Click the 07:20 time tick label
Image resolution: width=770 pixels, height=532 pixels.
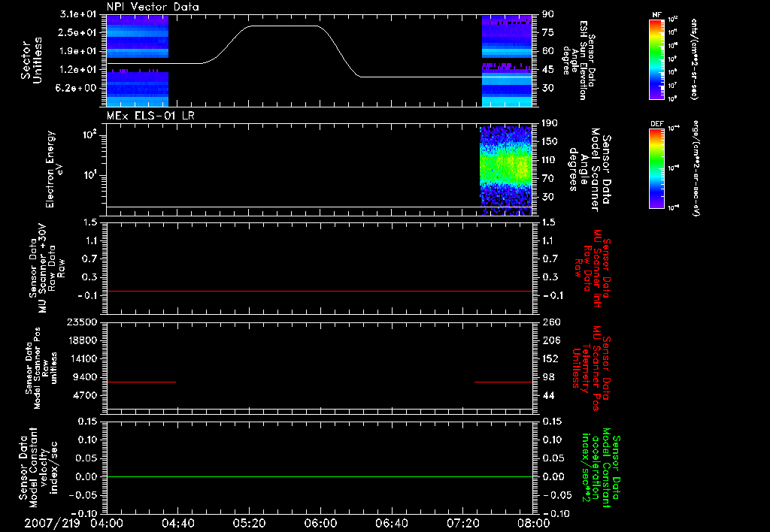pyautogui.click(x=463, y=523)
